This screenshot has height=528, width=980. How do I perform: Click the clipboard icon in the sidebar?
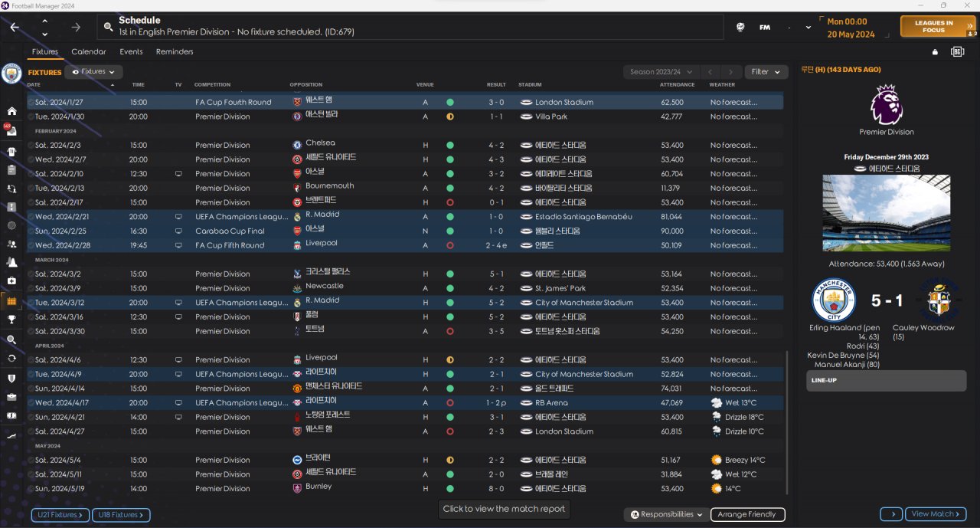[11, 169]
